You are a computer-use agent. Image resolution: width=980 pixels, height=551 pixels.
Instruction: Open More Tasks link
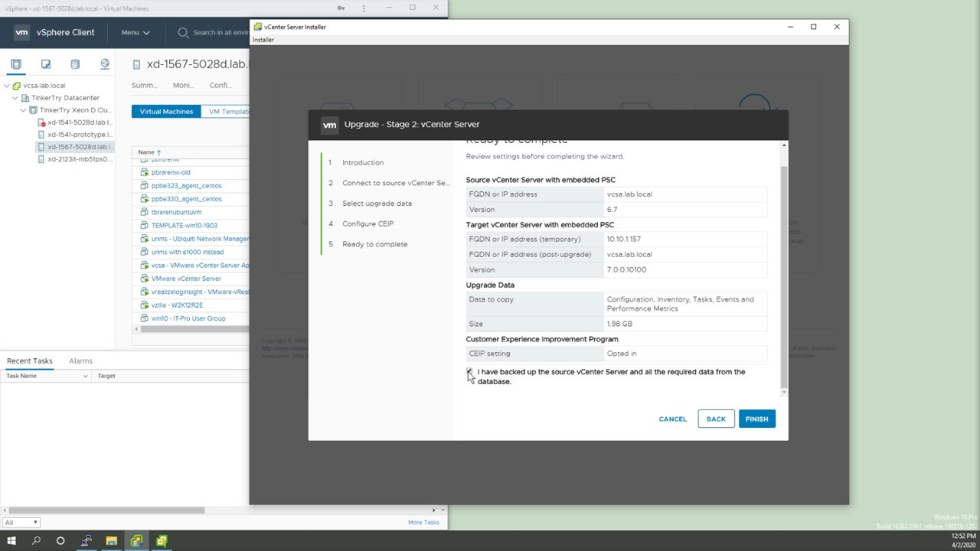coord(423,522)
